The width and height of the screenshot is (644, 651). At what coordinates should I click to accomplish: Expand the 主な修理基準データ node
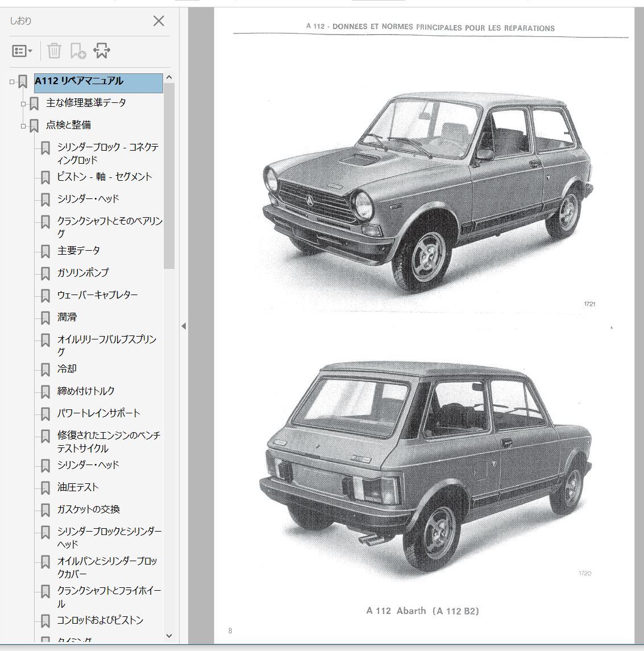pos(23,104)
